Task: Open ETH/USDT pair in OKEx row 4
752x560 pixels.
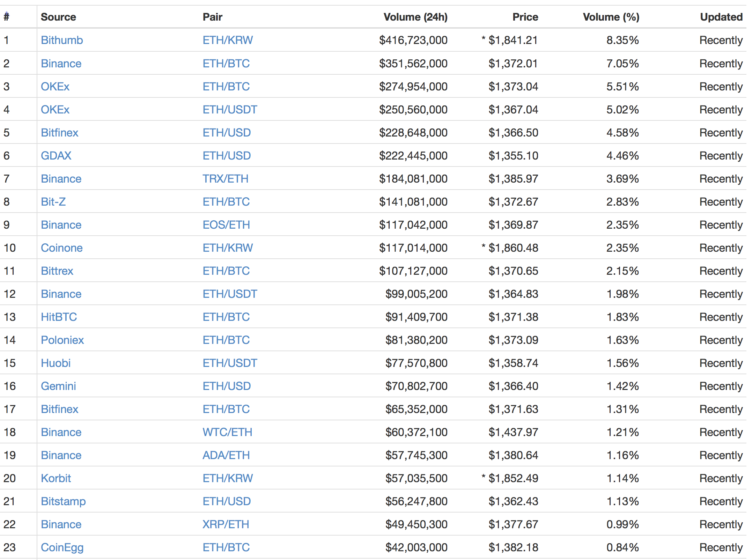Action: tap(230, 110)
